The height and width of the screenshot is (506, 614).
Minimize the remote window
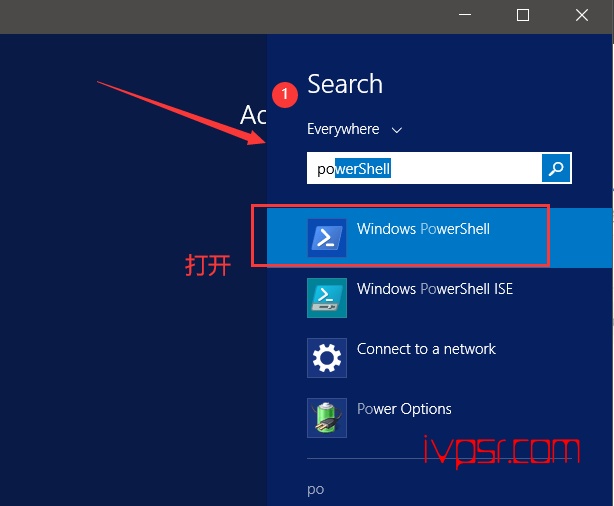point(465,15)
